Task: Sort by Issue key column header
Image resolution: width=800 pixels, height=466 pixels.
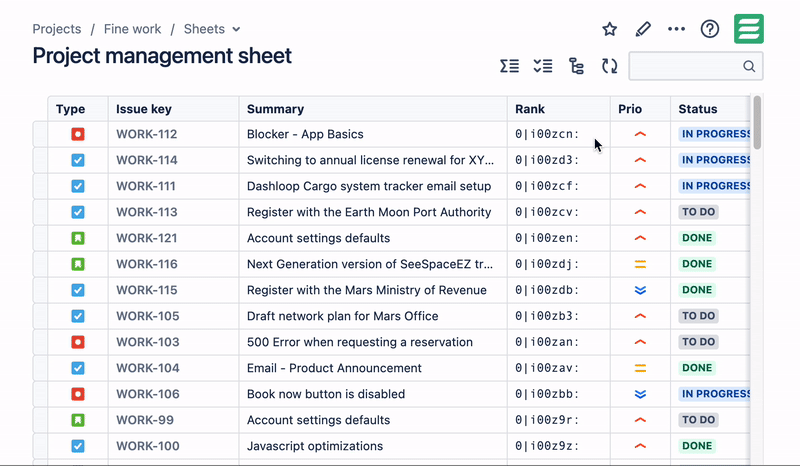Action: [173, 109]
